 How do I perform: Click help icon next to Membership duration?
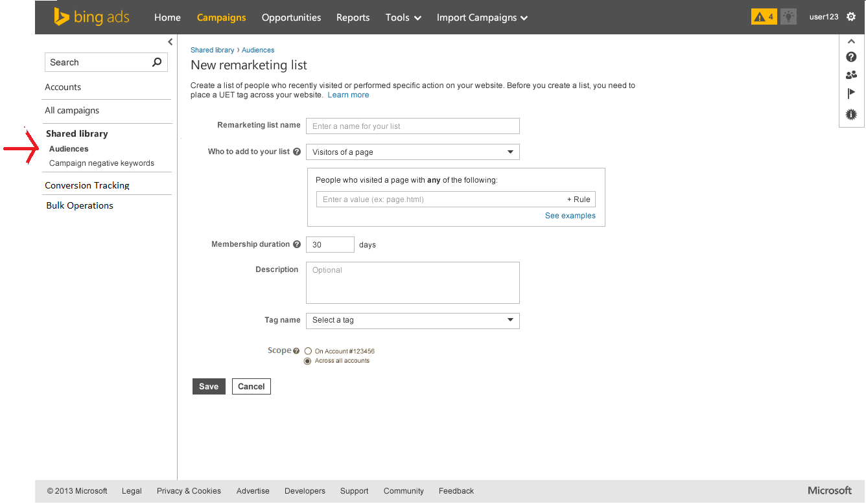click(x=297, y=245)
